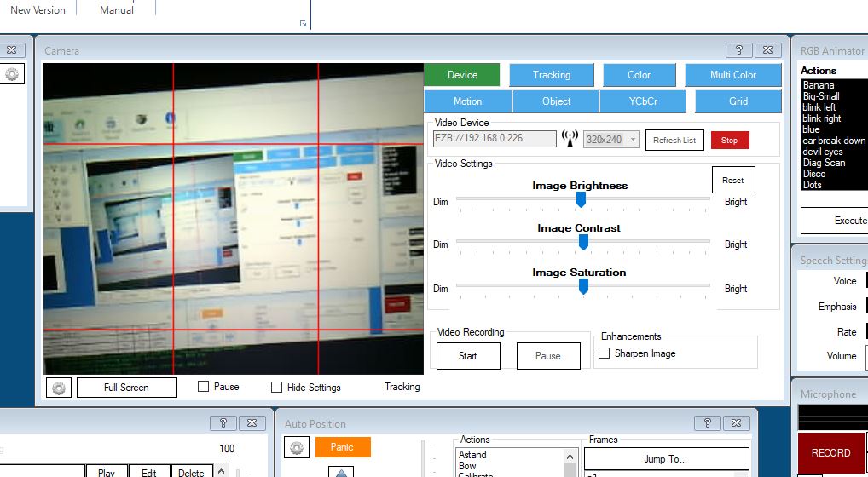Click the Actions list scroll up arrow
The image size is (868, 477).
[570, 457]
